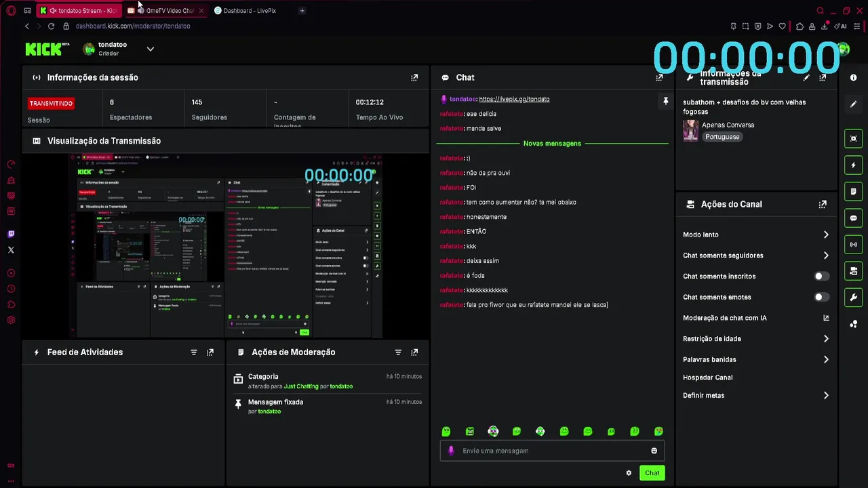The width and height of the screenshot is (868, 488).
Task: Click the wrench icon in right sidebar
Action: 853,298
